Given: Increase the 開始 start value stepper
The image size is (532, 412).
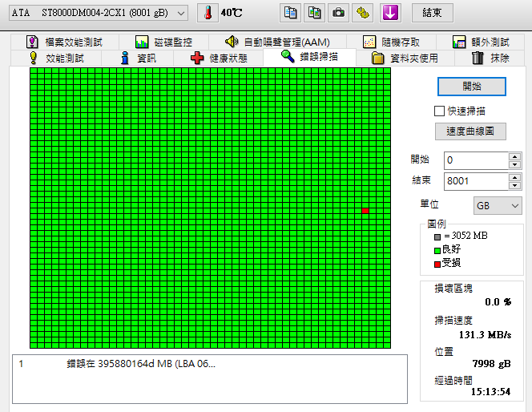Looking at the screenshot, I should pyautogui.click(x=514, y=156).
